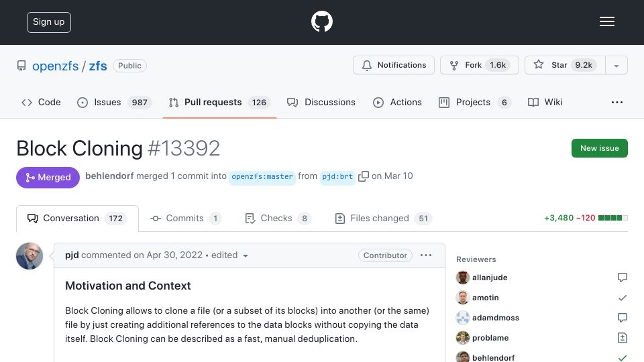Click allanjude's review comment icon
The height and width of the screenshot is (362, 644).
click(x=623, y=278)
